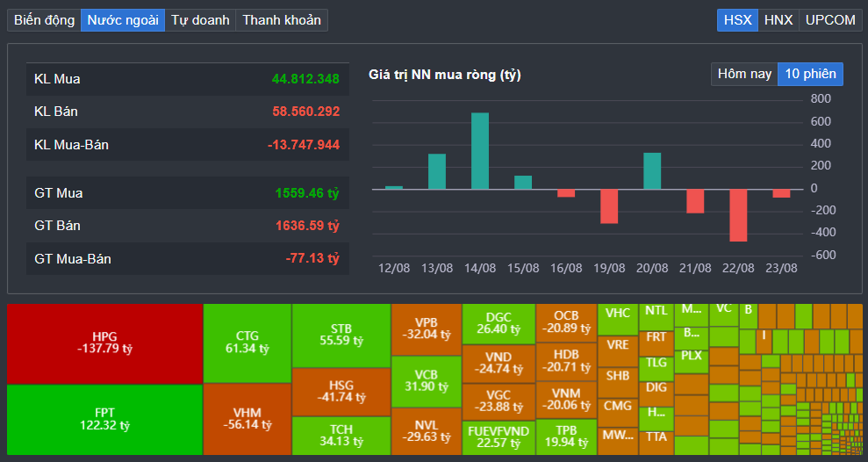Image resolution: width=868 pixels, height=462 pixels.
Task: Switch exchange to UPCOM
Action: click(x=829, y=19)
